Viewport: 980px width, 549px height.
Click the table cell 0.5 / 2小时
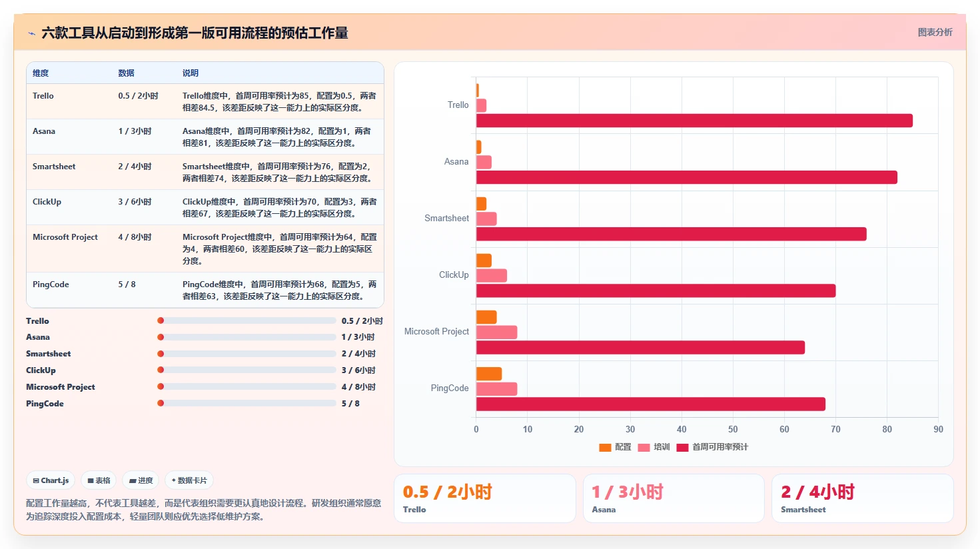point(138,96)
